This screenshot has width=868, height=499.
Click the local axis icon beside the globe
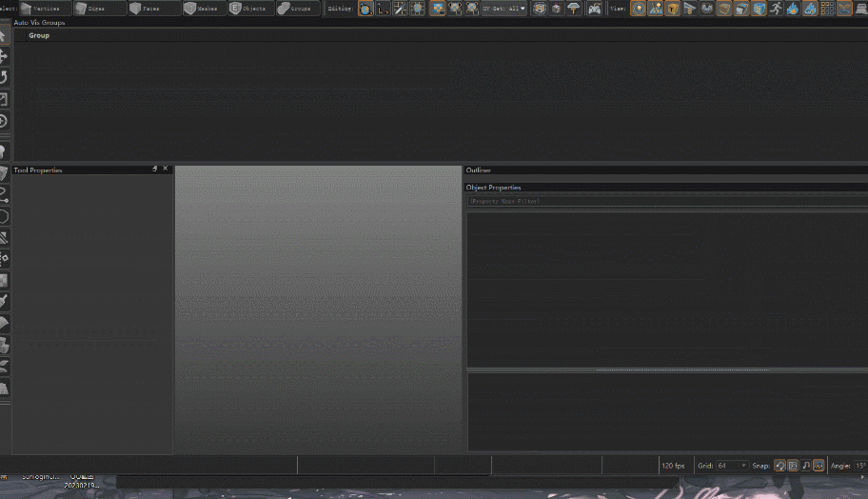point(383,9)
